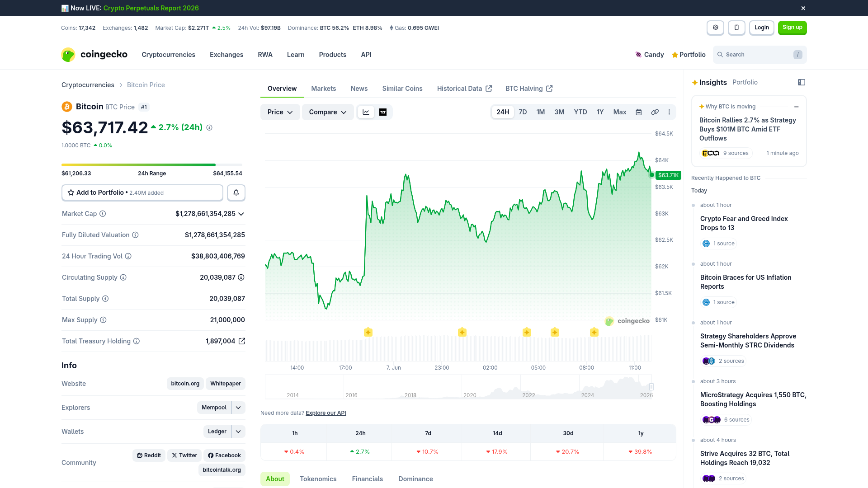The image size is (868, 488).
Task: Switch to the Similar Coins tab
Action: point(402,89)
